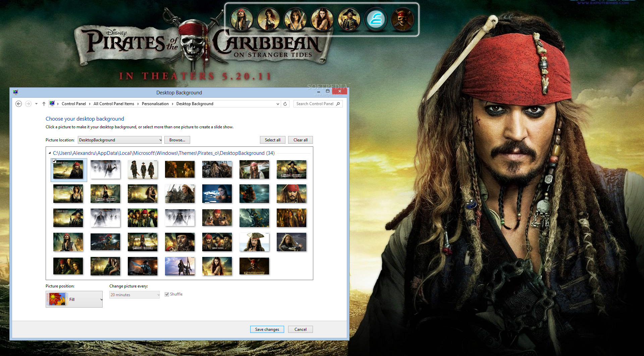Pick the skull and crossed swords logo wallpaper
Image resolution: width=644 pixels, height=356 pixels.
pyautogui.click(x=254, y=266)
